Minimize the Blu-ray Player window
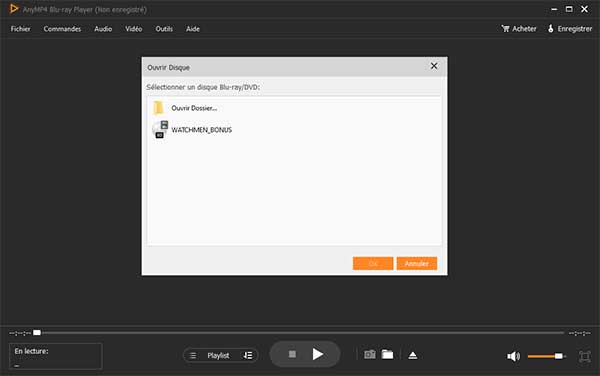600x376 pixels. 554,9
